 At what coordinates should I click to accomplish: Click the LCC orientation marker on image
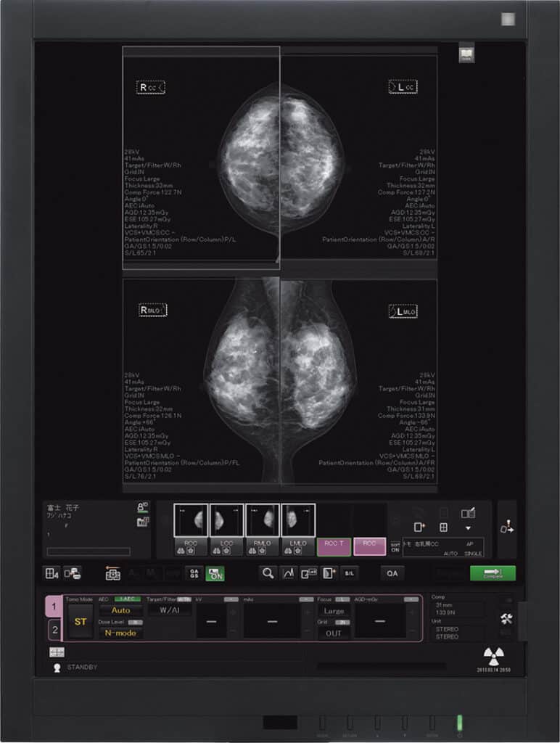[x=403, y=87]
